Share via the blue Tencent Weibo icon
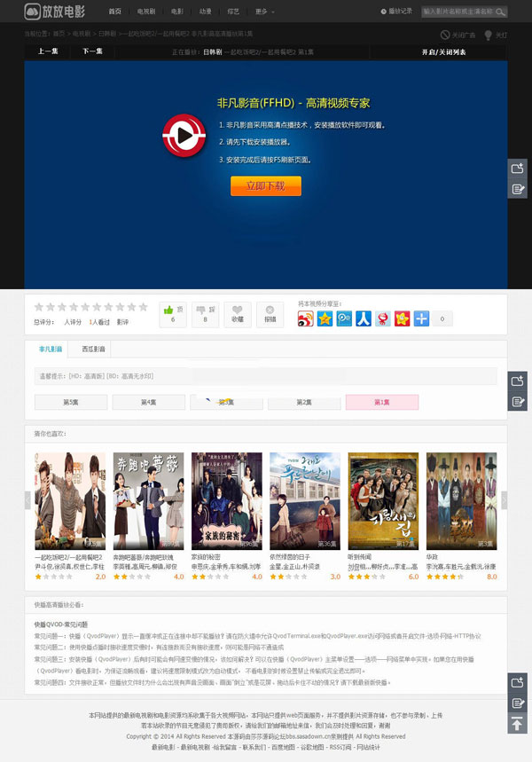 point(344,318)
